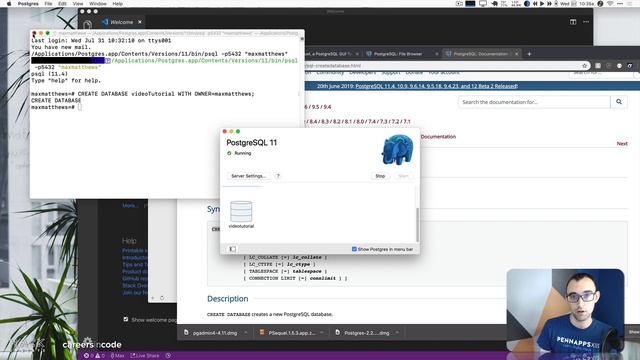
Task: Open the Help menu
Action: (118, 4)
